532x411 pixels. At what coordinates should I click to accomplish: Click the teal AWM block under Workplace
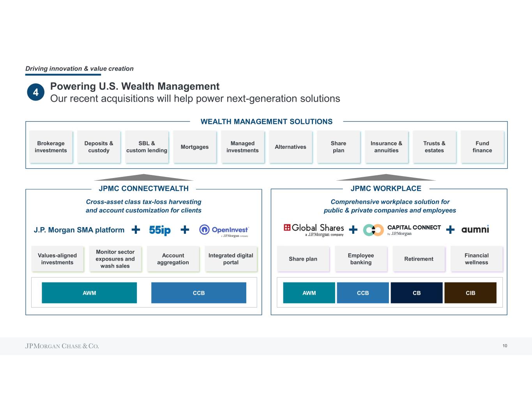309,293
